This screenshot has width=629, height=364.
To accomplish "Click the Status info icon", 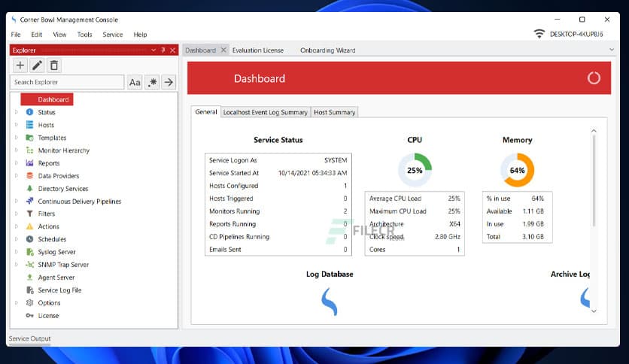I will [x=29, y=112].
